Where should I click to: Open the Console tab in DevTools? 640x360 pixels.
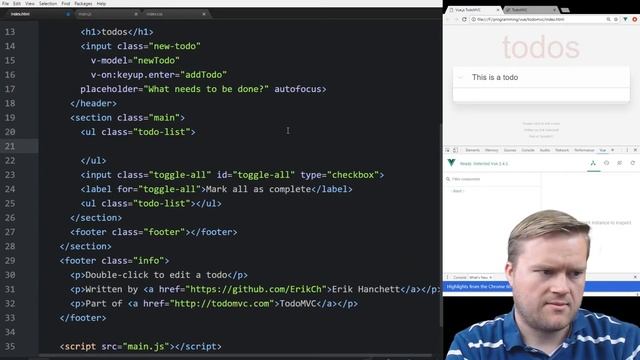[x=528, y=150]
